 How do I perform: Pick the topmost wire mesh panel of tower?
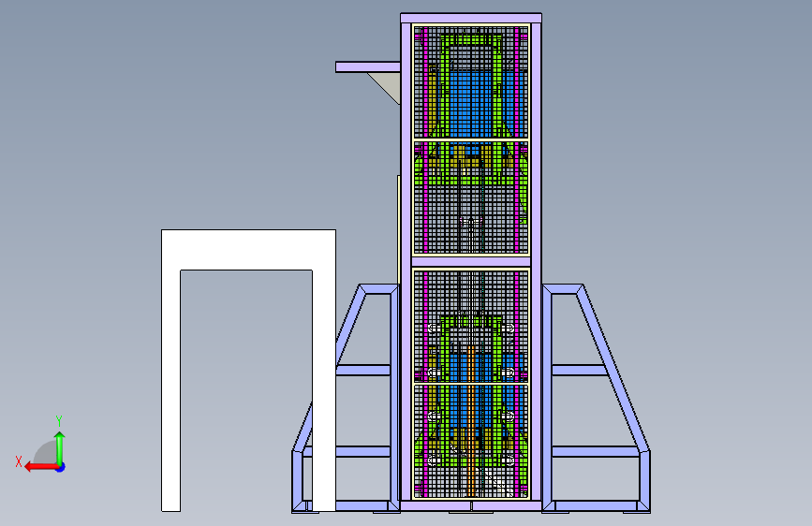click(x=471, y=81)
